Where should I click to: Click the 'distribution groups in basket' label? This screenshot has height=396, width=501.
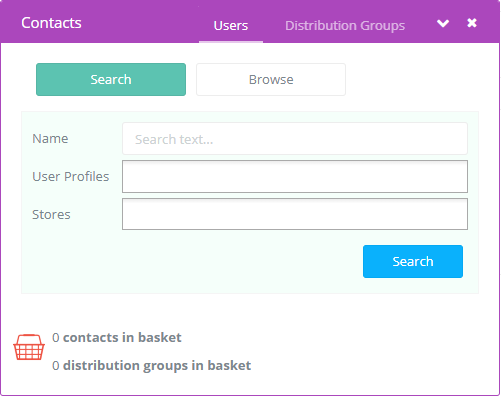click(x=157, y=365)
